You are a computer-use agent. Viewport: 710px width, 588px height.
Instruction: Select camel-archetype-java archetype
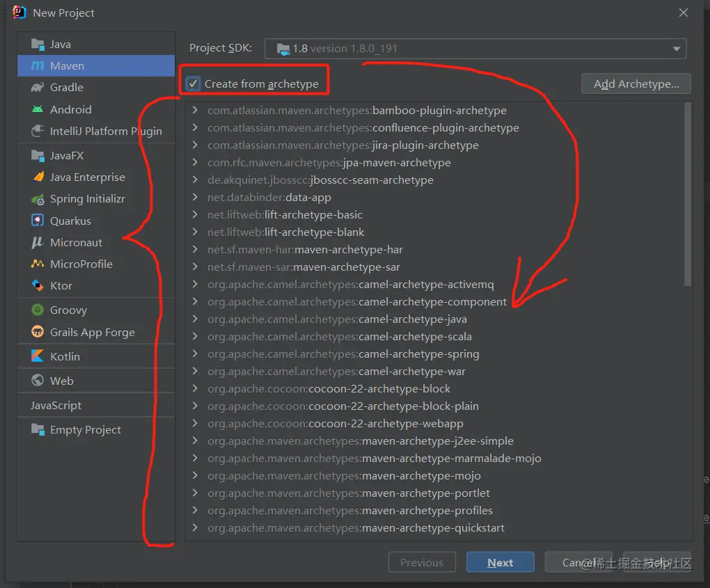point(337,319)
